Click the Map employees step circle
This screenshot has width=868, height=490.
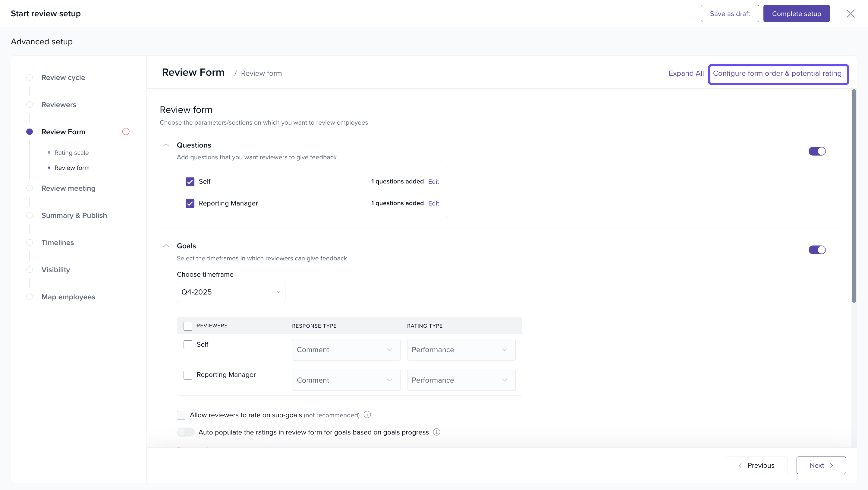point(30,297)
